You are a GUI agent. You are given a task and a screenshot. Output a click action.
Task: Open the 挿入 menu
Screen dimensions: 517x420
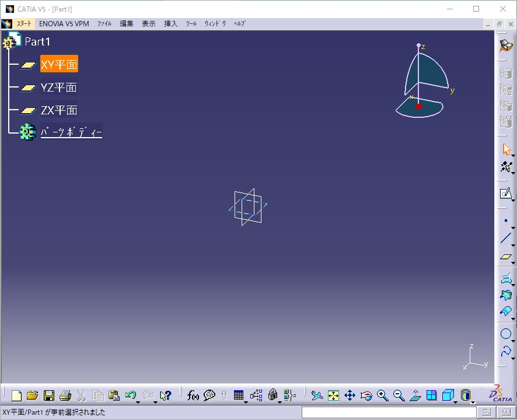point(171,24)
